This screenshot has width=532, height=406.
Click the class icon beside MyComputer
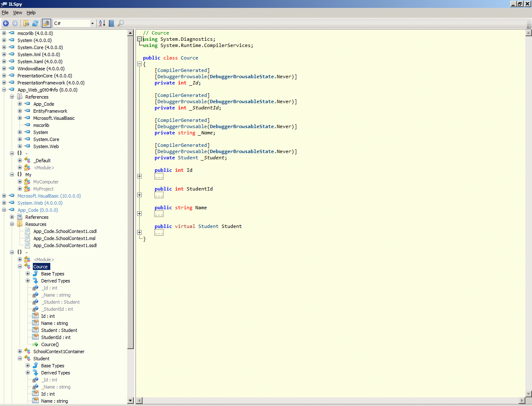[x=27, y=182]
